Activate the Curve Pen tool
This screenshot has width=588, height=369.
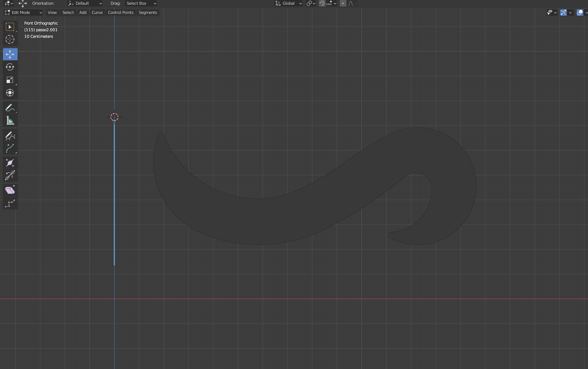tap(10, 148)
